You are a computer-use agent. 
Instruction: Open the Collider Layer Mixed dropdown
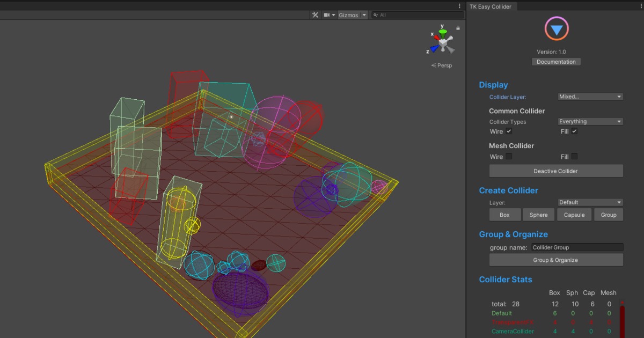(589, 97)
